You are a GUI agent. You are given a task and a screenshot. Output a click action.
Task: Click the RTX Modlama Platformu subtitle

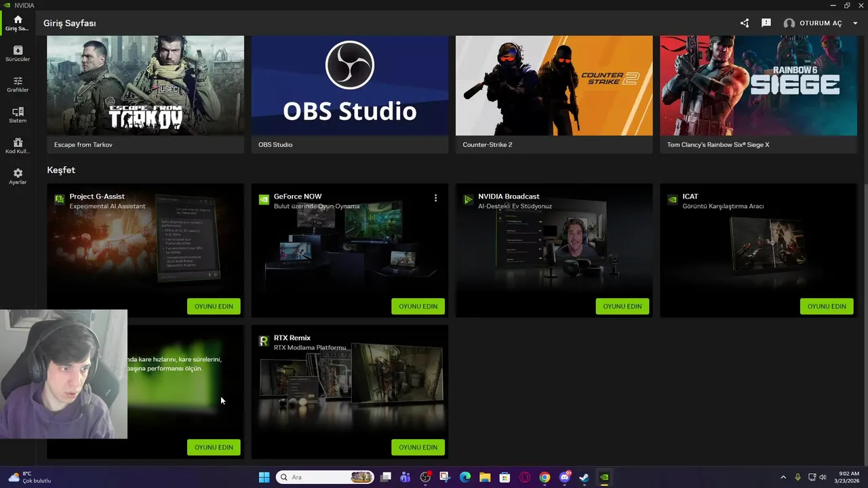(x=310, y=348)
